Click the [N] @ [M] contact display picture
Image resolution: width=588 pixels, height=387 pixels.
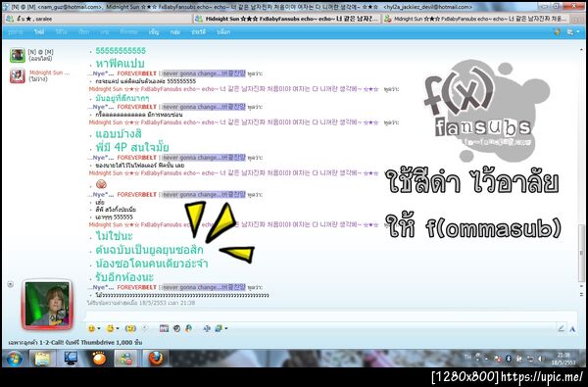tap(18, 55)
